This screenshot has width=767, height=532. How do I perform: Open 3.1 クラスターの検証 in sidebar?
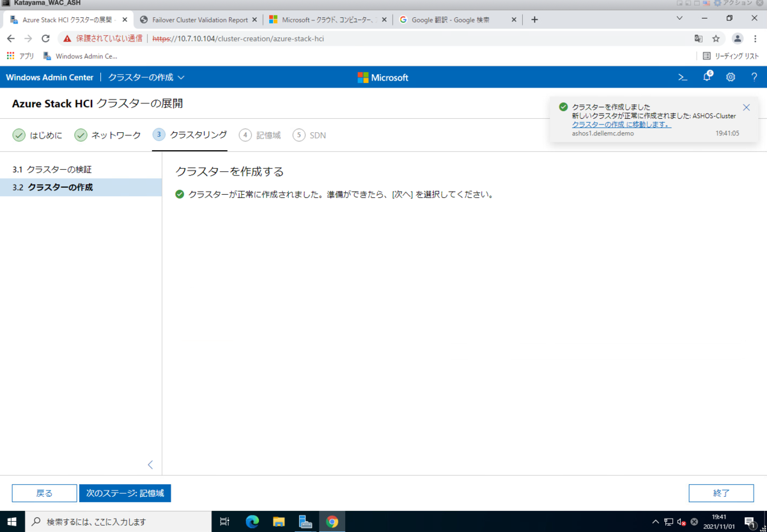click(x=81, y=170)
